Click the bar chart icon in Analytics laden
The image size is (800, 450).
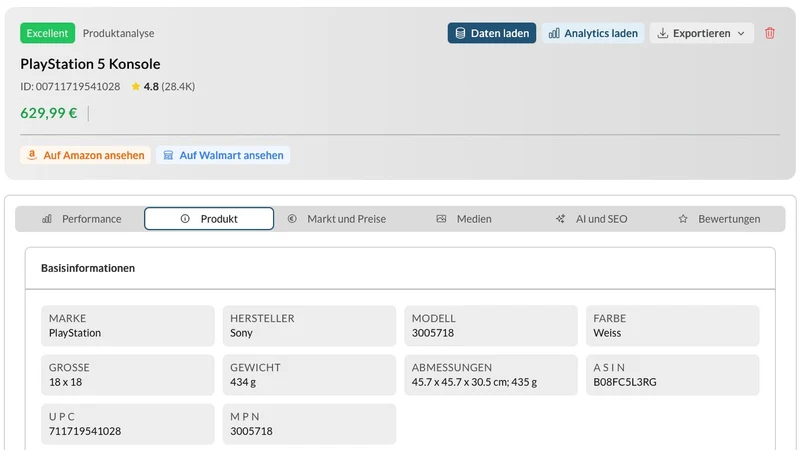[x=554, y=33]
